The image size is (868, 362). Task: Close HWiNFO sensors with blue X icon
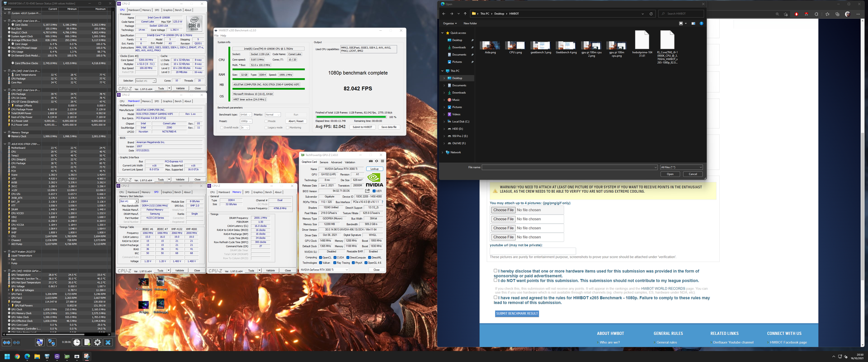(108, 343)
